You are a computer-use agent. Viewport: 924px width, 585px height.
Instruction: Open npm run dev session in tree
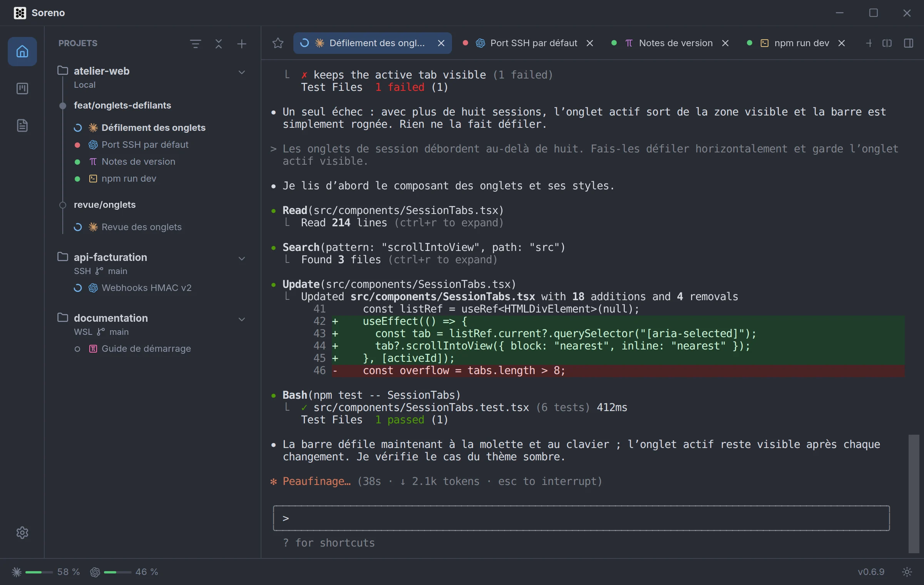(129, 179)
